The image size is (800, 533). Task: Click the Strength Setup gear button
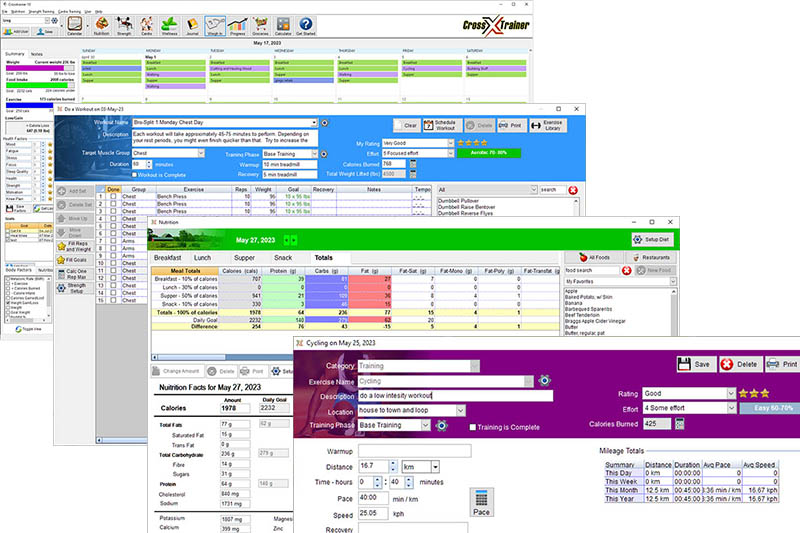click(x=75, y=288)
